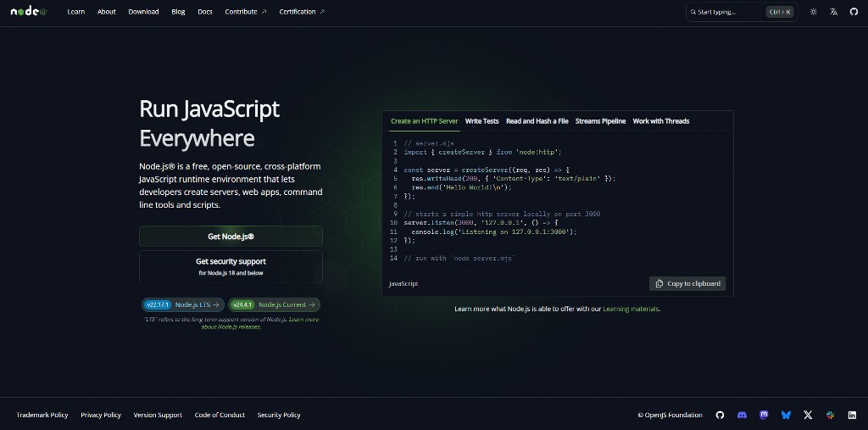Click the '// server.mjs' comment line
868x430 pixels.
point(428,143)
